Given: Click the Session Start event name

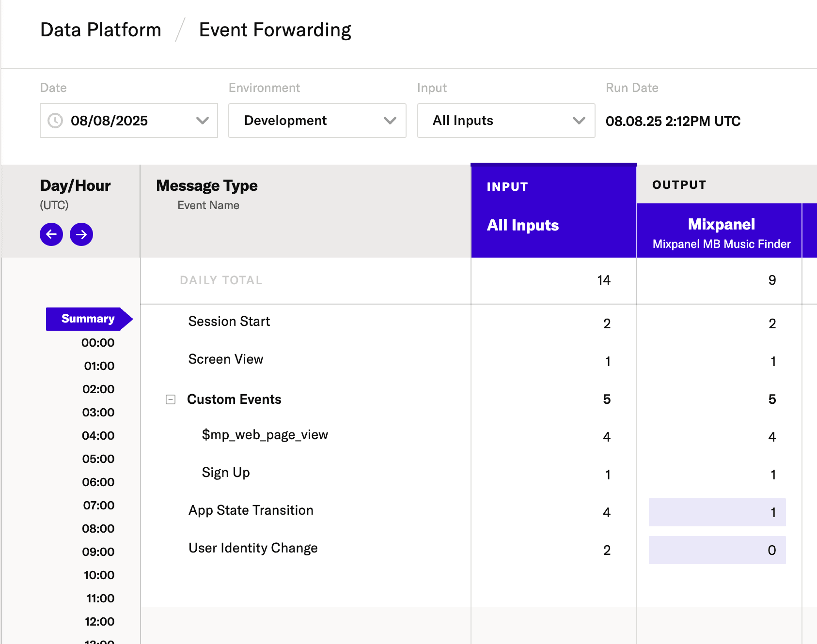Looking at the screenshot, I should pyautogui.click(x=229, y=321).
